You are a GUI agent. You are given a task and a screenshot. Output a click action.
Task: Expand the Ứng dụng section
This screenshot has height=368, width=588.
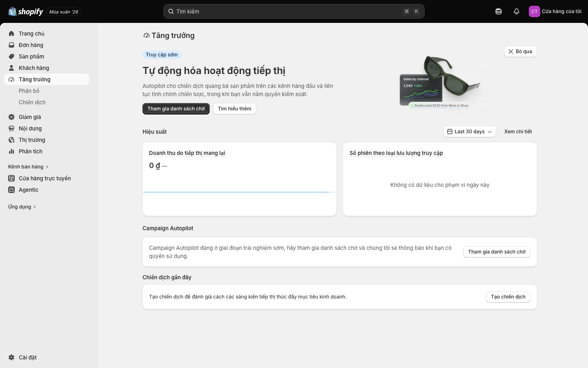pos(22,206)
